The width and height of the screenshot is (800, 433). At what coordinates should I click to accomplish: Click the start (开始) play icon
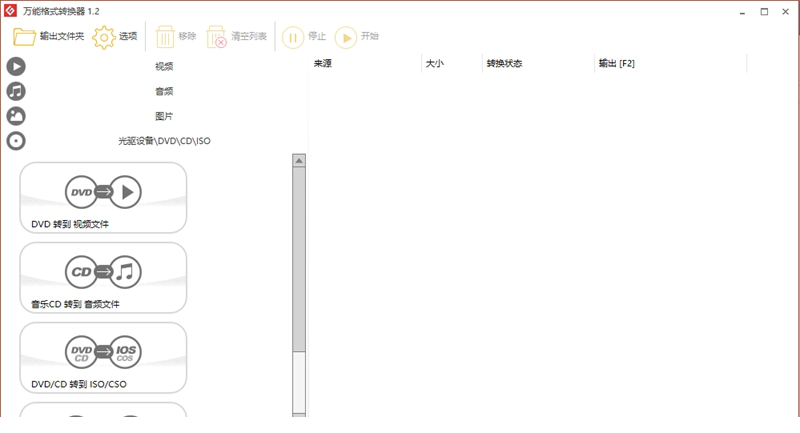pos(346,38)
